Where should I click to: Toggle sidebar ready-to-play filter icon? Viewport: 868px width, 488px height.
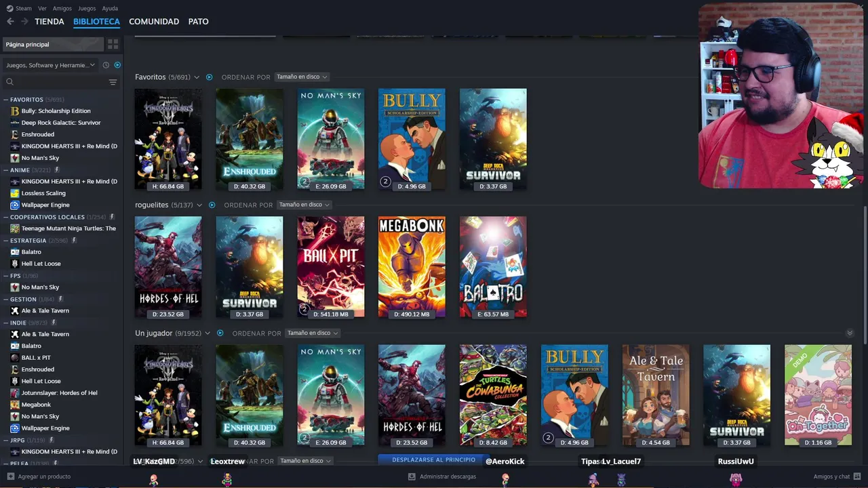[x=117, y=65]
